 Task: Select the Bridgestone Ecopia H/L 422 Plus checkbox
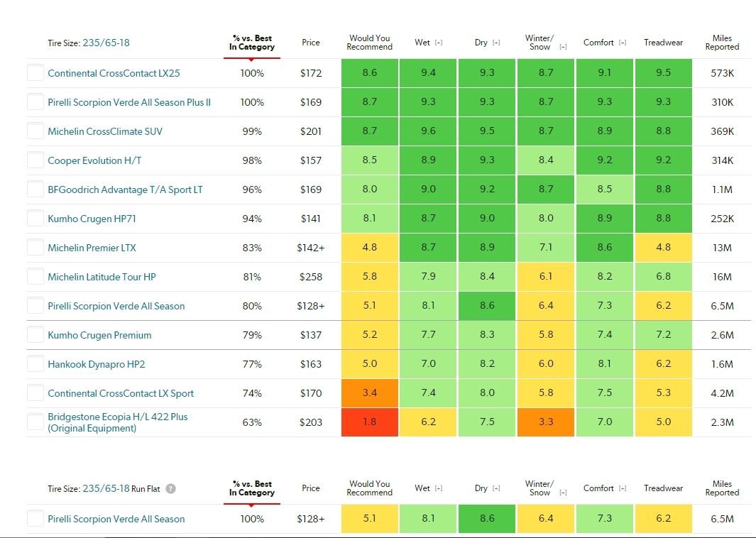coord(34,422)
